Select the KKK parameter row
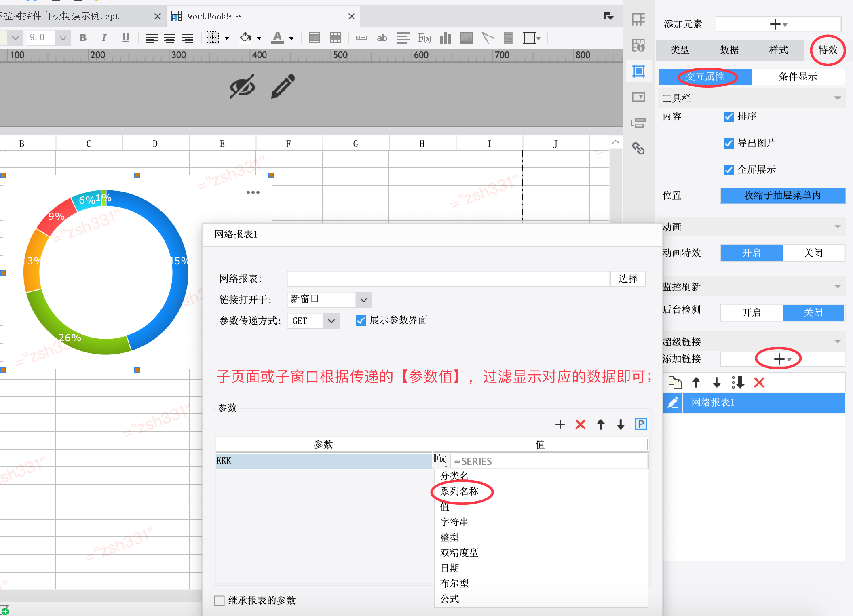This screenshot has height=616, width=853. point(323,461)
